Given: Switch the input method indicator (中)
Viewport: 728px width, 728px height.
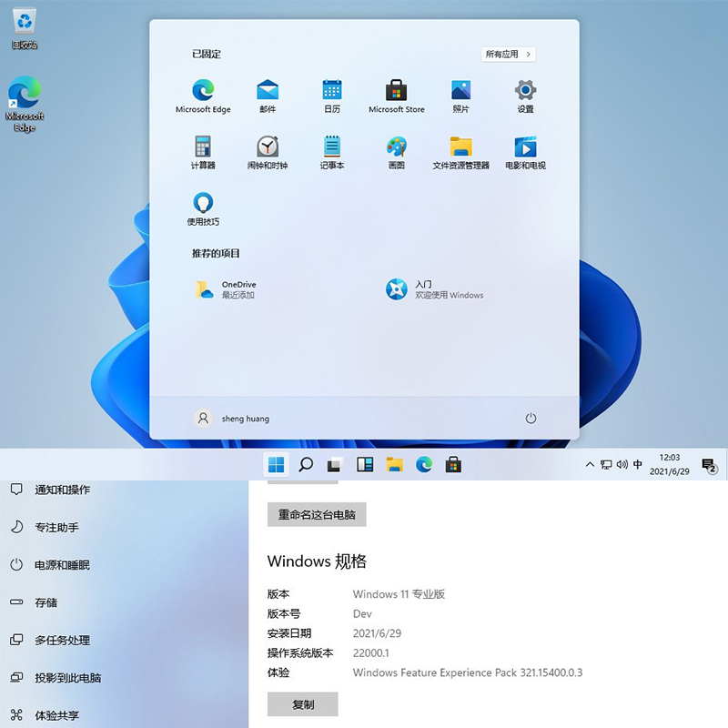Looking at the screenshot, I should pos(638,464).
